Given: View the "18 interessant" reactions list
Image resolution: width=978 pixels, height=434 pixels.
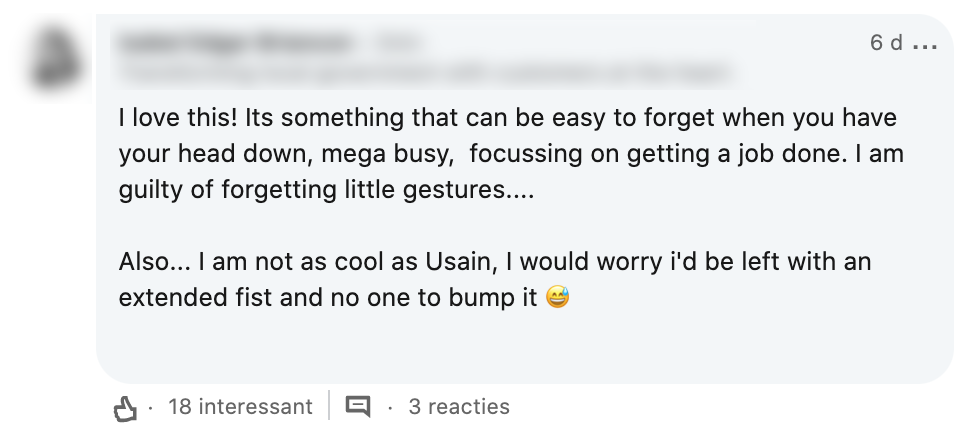Looking at the screenshot, I should (240, 407).
